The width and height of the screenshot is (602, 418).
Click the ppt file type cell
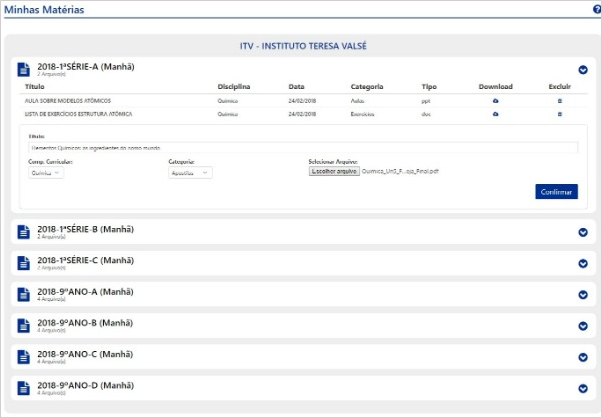tap(426, 101)
